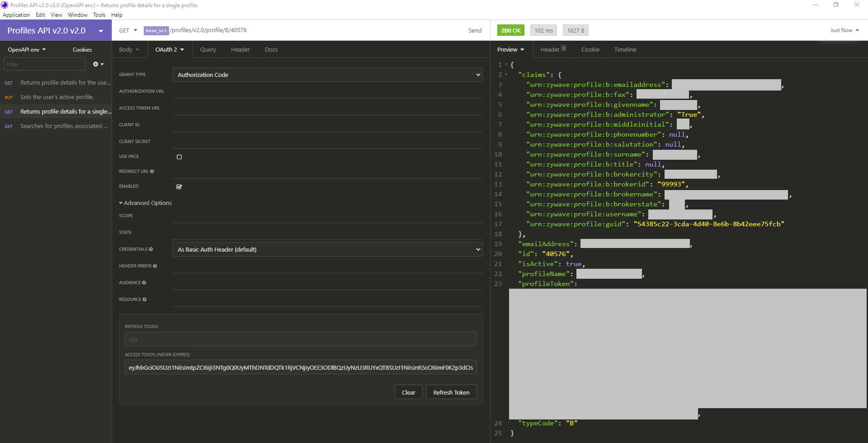Image resolution: width=868 pixels, height=443 pixels.
Task: Click the Access Token value field
Action: [301, 367]
